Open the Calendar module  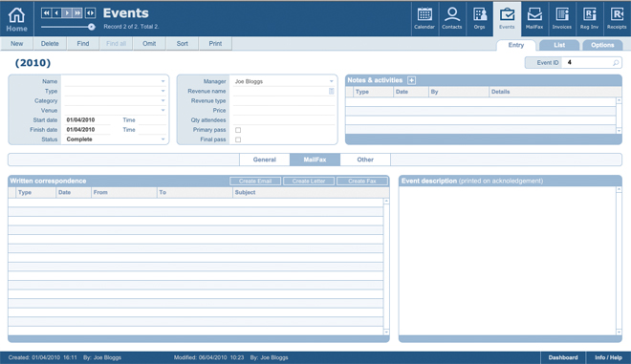[x=424, y=18]
